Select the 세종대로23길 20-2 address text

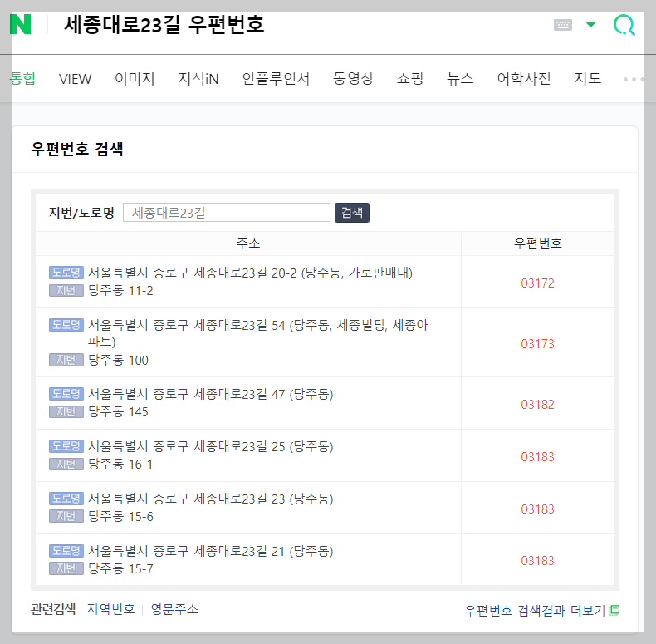tap(250, 273)
